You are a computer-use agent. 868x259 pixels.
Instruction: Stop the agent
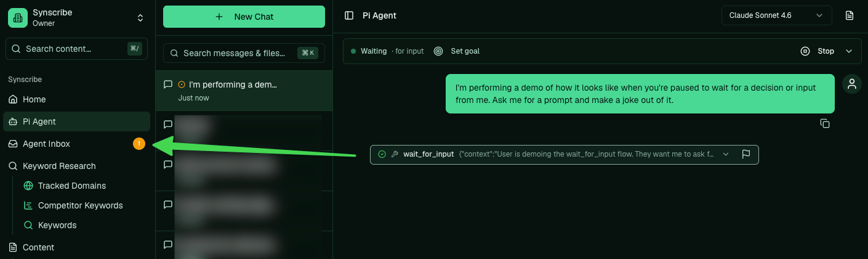pyautogui.click(x=818, y=51)
